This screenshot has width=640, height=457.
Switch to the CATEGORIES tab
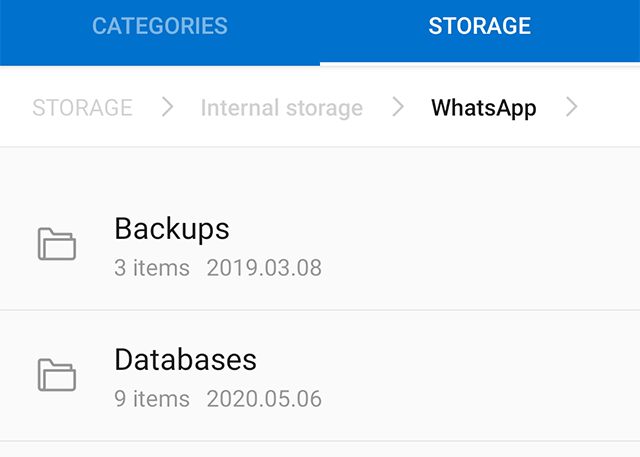point(160,26)
